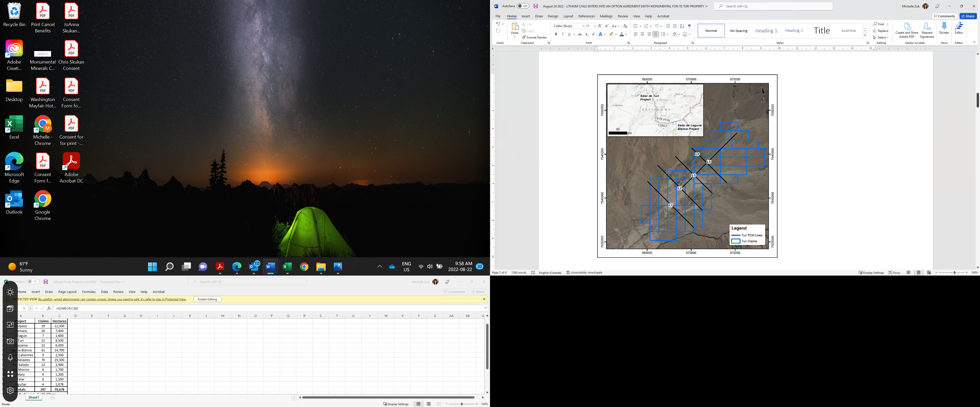Click Create and Share Adobe PDF

(x=907, y=30)
